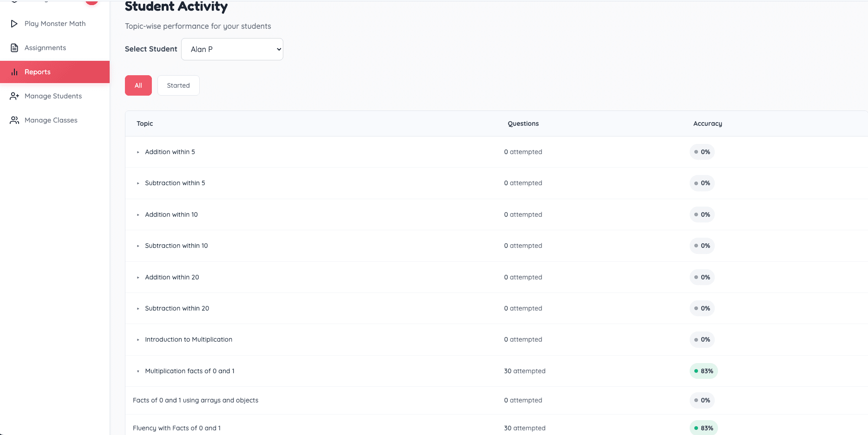This screenshot has width=868, height=435.
Task: Open Manage Students in the sidebar
Action: tap(53, 96)
